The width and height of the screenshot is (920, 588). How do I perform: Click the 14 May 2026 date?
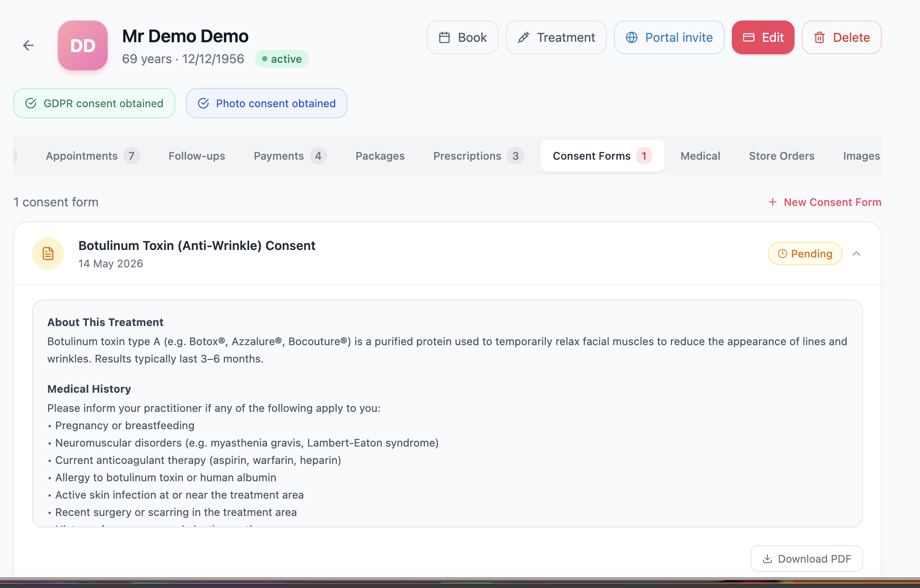(111, 263)
